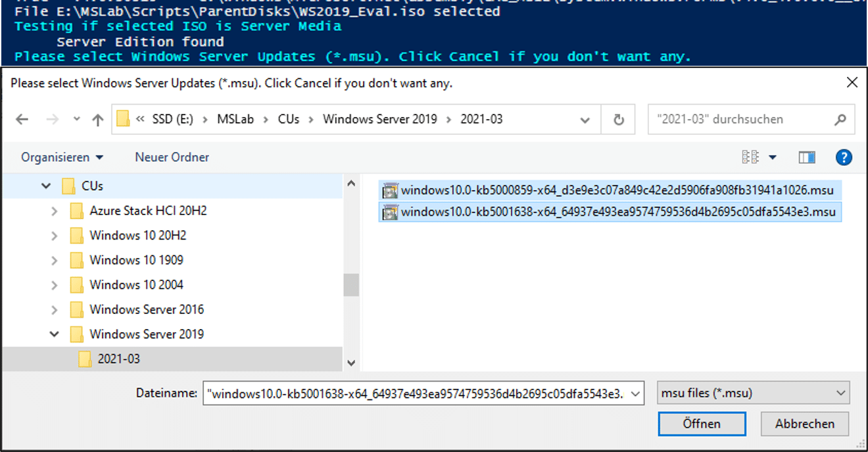Select CUs in the breadcrumb path
Image resolution: width=868 pixels, height=452 pixels.
click(288, 119)
